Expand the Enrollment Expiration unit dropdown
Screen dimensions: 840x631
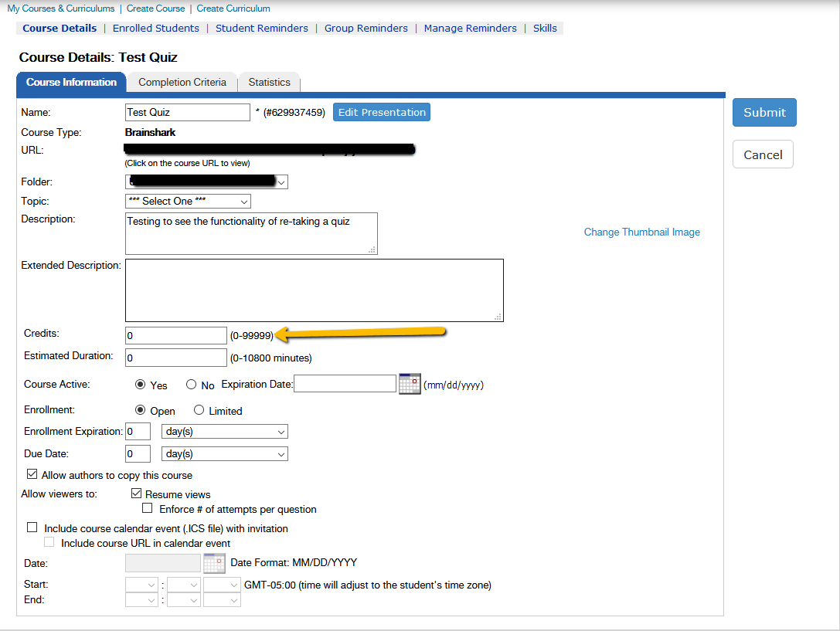224,431
